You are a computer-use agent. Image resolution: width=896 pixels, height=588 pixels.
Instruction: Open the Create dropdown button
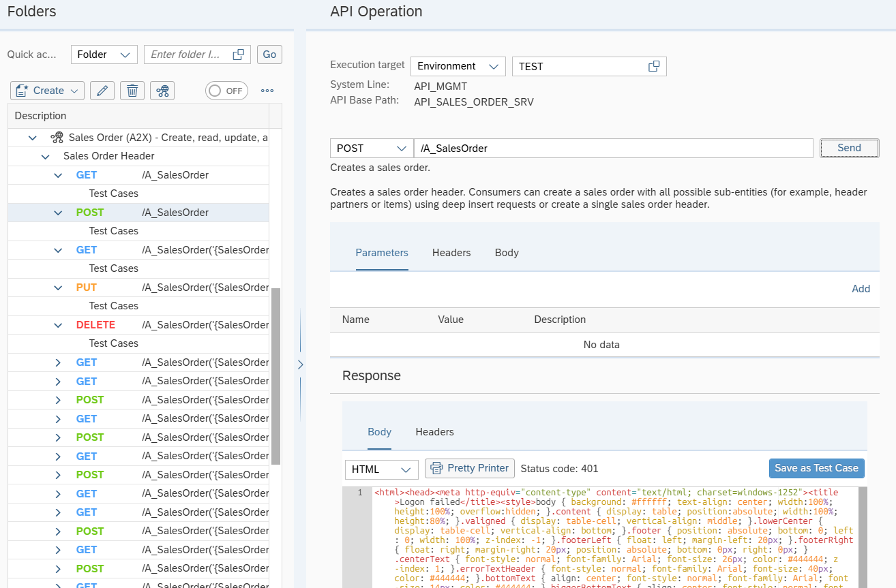48,91
